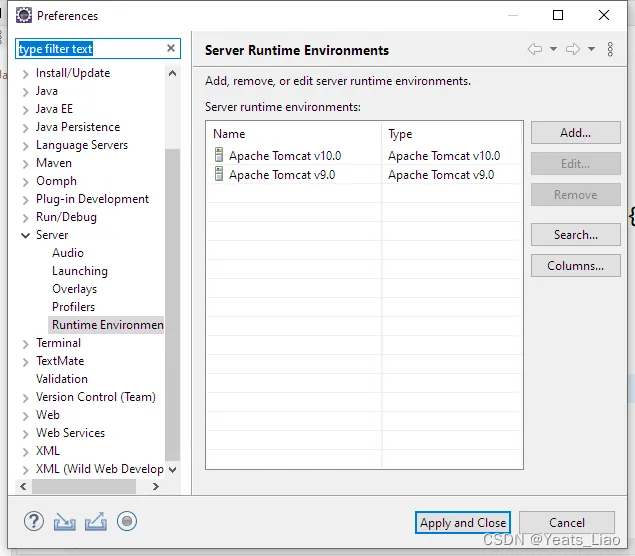Viewport: 635px width, 556px height.
Task: Select the Profilers preference page
Action: pyautogui.click(x=73, y=307)
